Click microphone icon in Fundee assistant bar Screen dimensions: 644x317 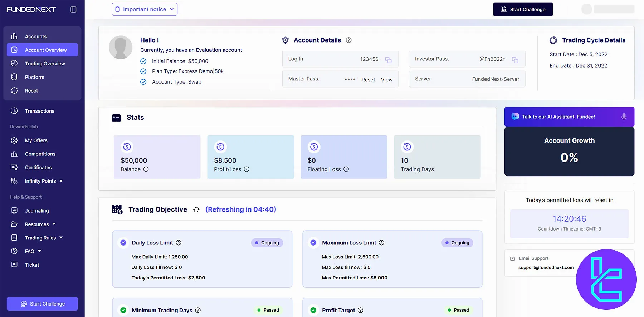click(x=624, y=117)
